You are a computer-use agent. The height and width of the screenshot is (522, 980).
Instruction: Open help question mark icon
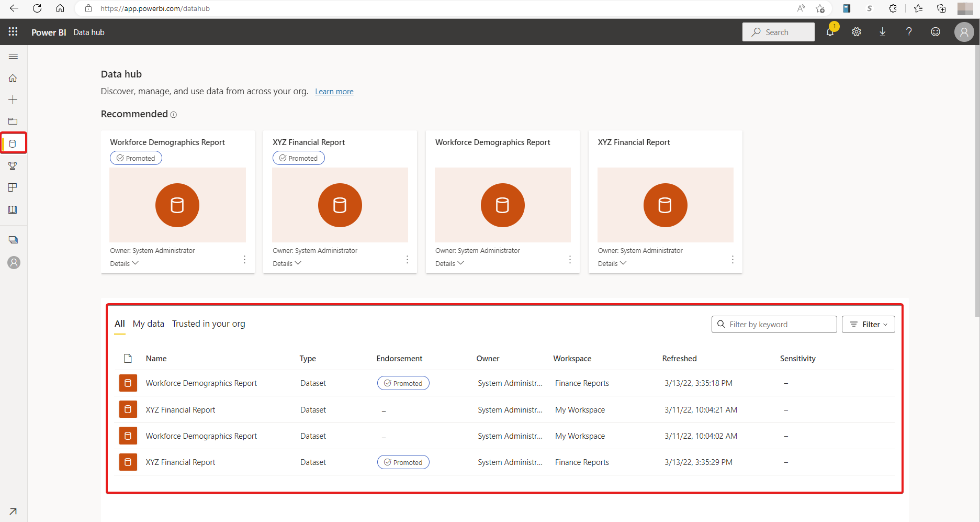pos(909,32)
